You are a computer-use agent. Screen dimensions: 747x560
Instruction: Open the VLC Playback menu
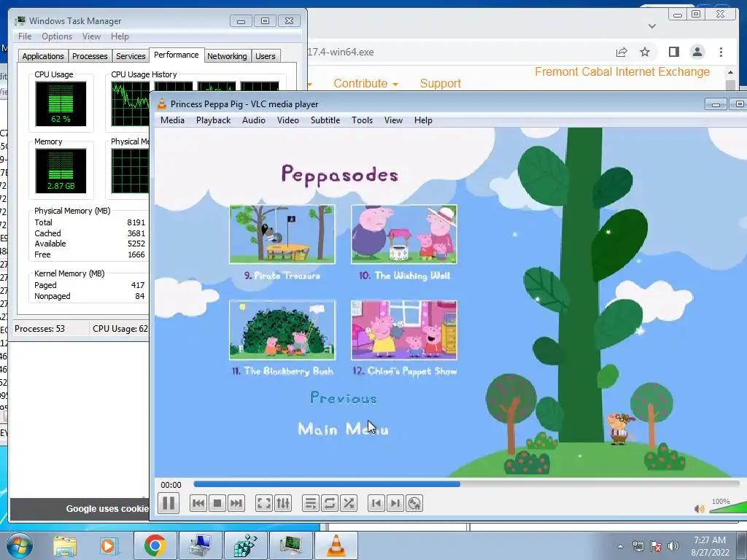tap(214, 120)
